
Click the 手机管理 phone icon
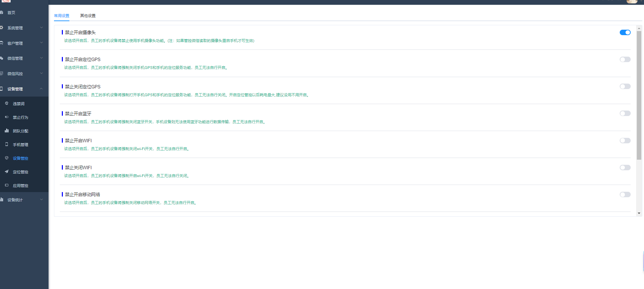click(x=6, y=144)
